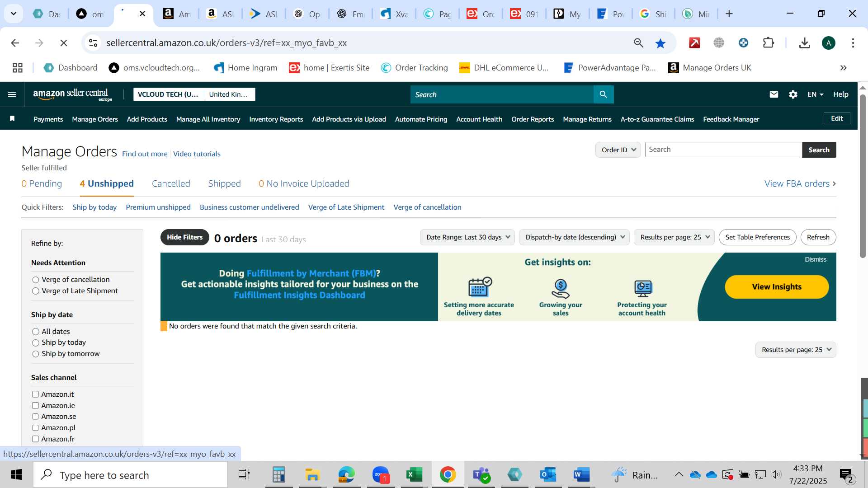Open the View FBA orders link
868x488 pixels.
(800, 184)
